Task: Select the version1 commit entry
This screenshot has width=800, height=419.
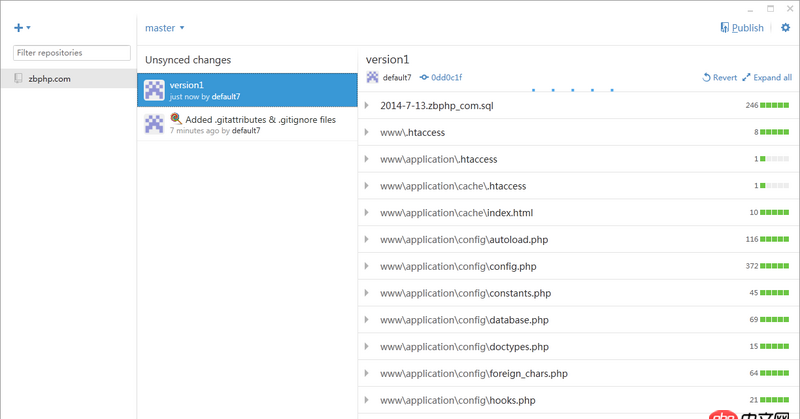Action: click(247, 90)
